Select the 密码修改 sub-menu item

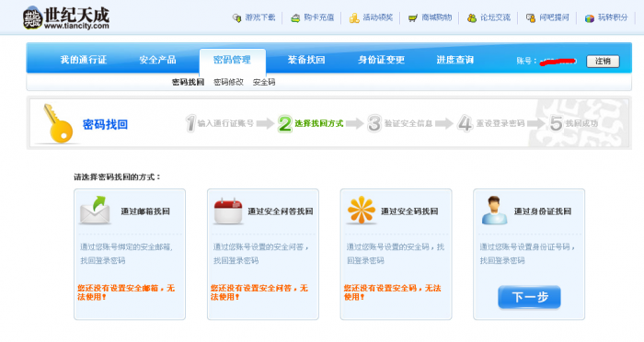pos(229,82)
